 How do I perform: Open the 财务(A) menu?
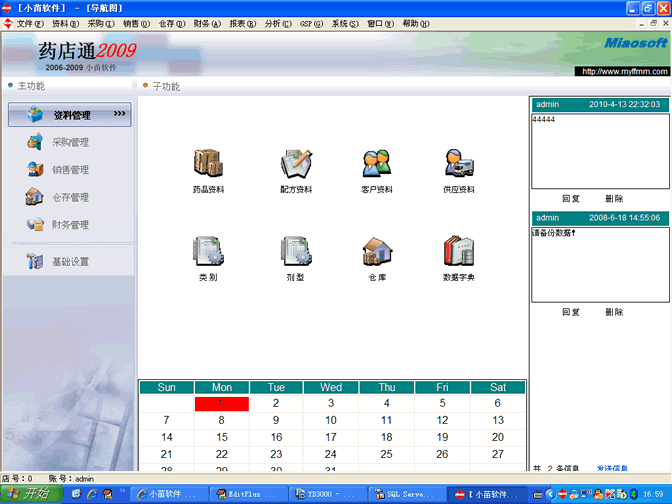[207, 24]
